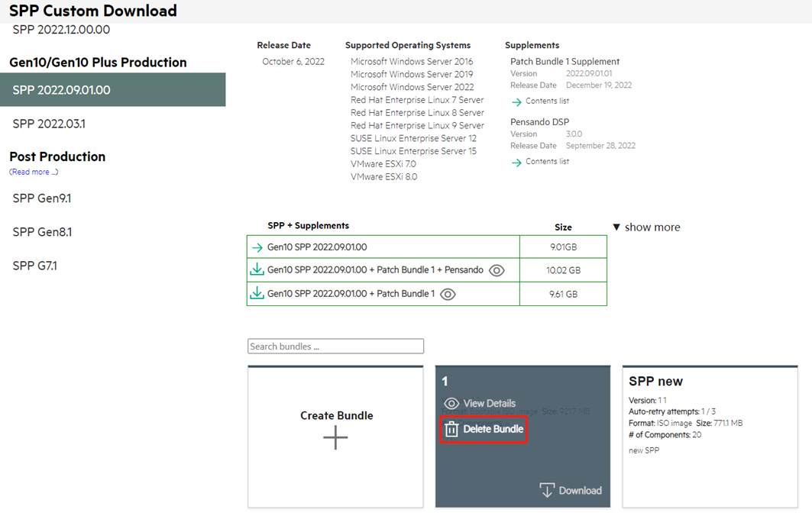Expand the Post Production 'Read more' text

(x=34, y=173)
